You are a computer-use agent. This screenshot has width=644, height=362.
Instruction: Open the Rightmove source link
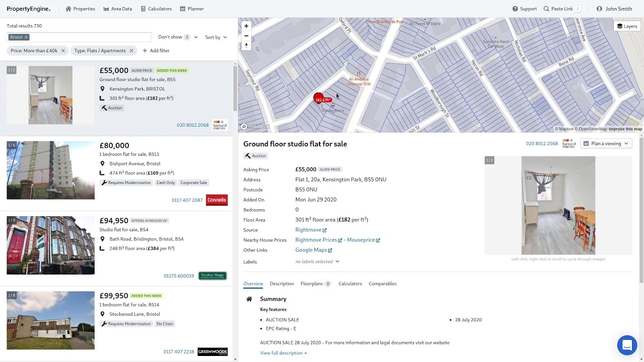pos(311,230)
